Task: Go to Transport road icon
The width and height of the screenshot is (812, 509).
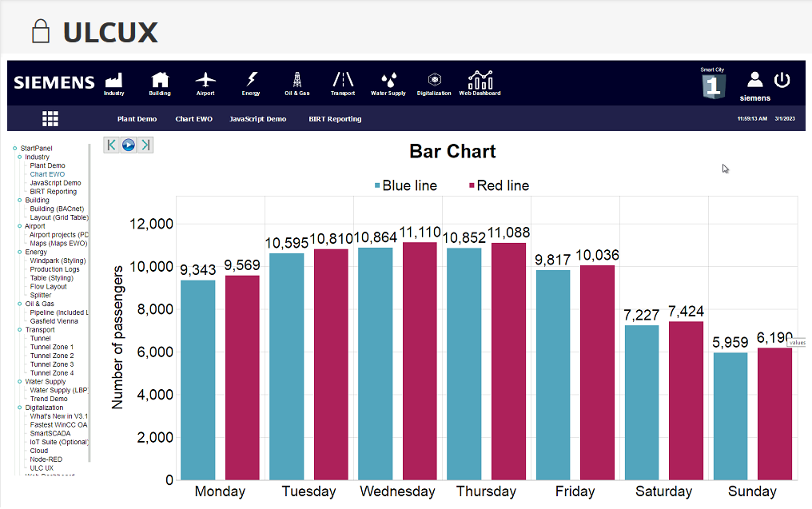Action: pos(343,81)
